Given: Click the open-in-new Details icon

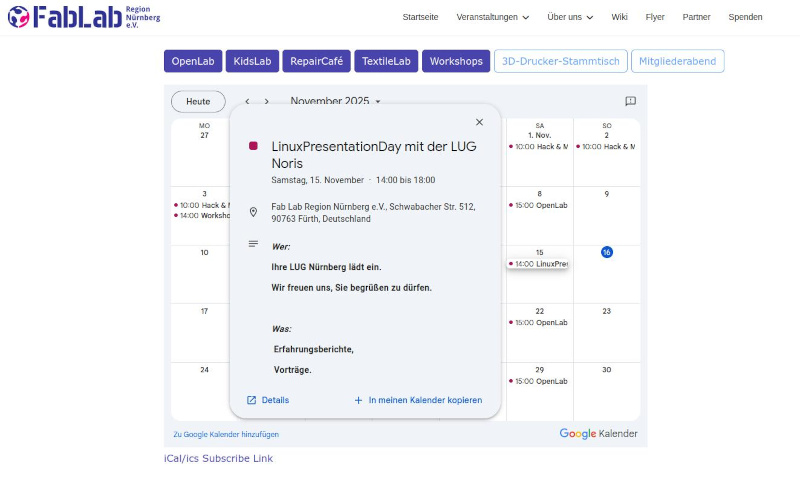Looking at the screenshot, I should (252, 400).
